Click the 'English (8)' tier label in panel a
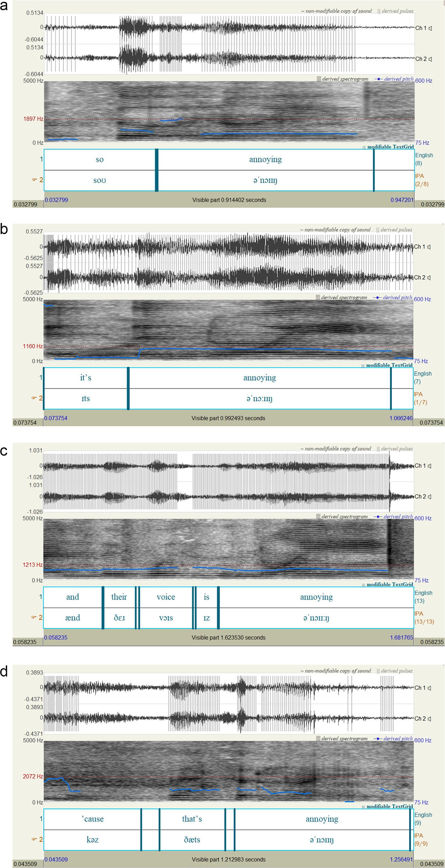The image size is (445, 868). (x=424, y=159)
